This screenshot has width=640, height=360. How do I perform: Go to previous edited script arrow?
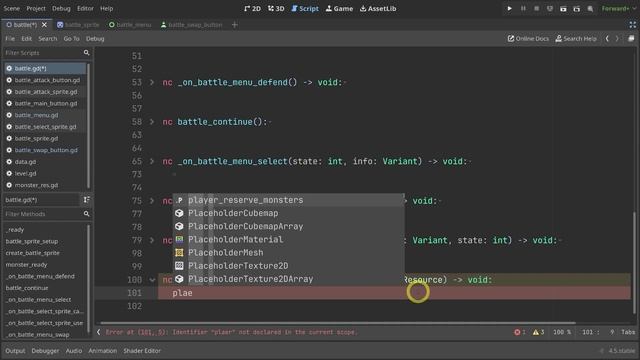(x=607, y=39)
